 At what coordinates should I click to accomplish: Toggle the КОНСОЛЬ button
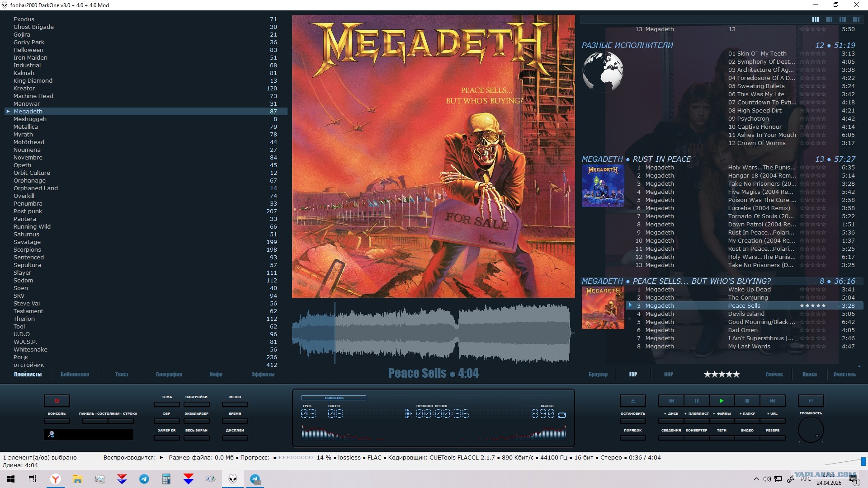click(x=57, y=421)
